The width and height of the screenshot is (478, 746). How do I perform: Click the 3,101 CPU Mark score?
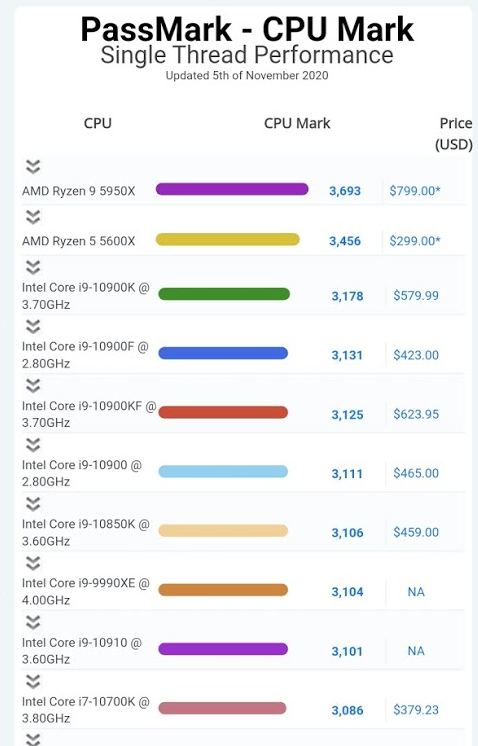(x=347, y=651)
